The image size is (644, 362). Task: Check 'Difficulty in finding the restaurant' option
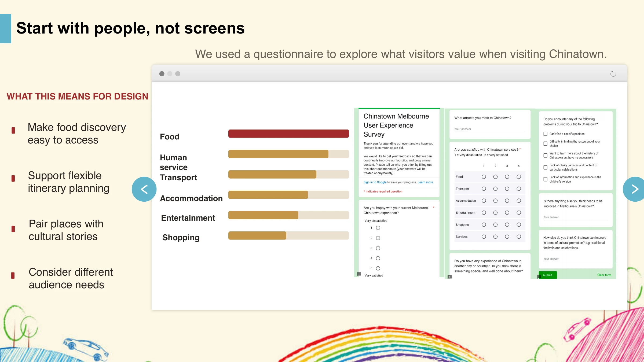point(546,144)
